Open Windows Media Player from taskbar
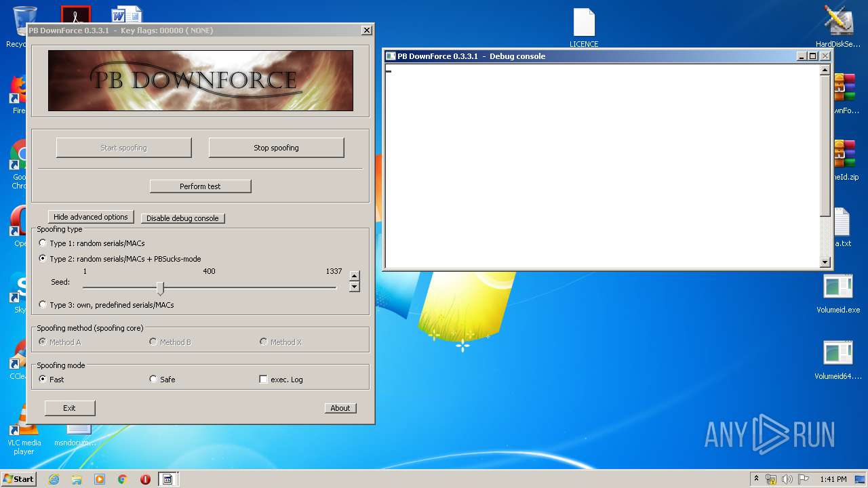Image resolution: width=868 pixels, height=488 pixels. point(100,479)
